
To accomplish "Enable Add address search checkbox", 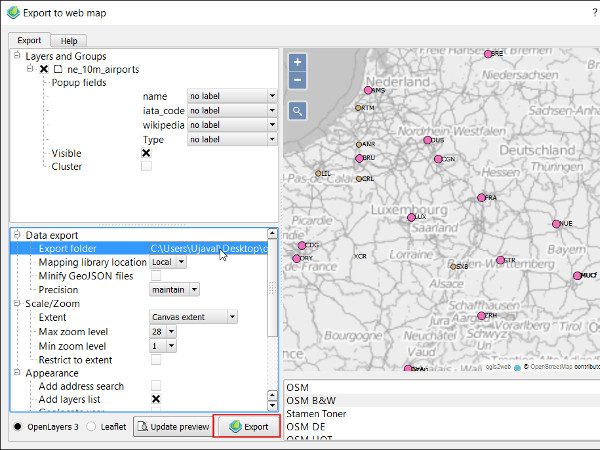I will (x=156, y=385).
